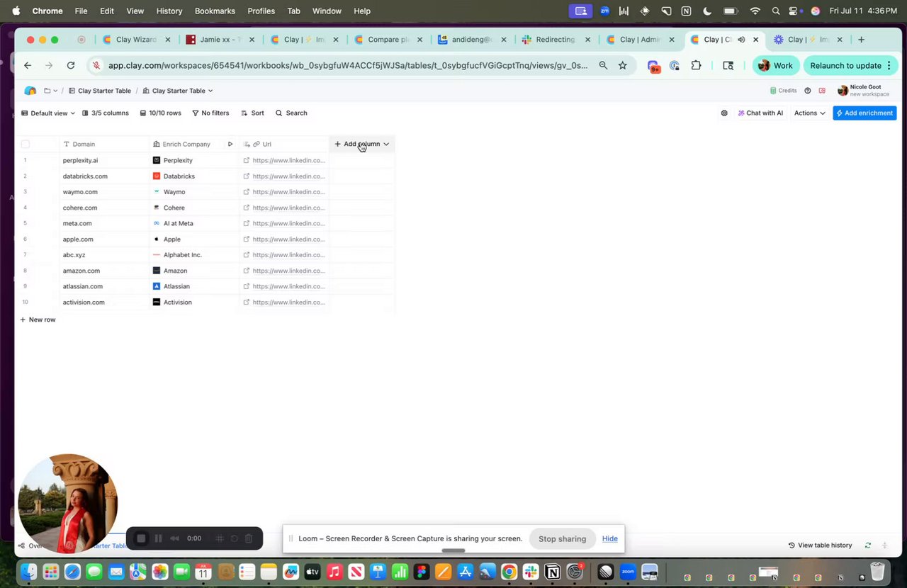Viewport: 907px width, 588px height.
Task: Bookmark this page with the star icon
Action: pyautogui.click(x=622, y=66)
